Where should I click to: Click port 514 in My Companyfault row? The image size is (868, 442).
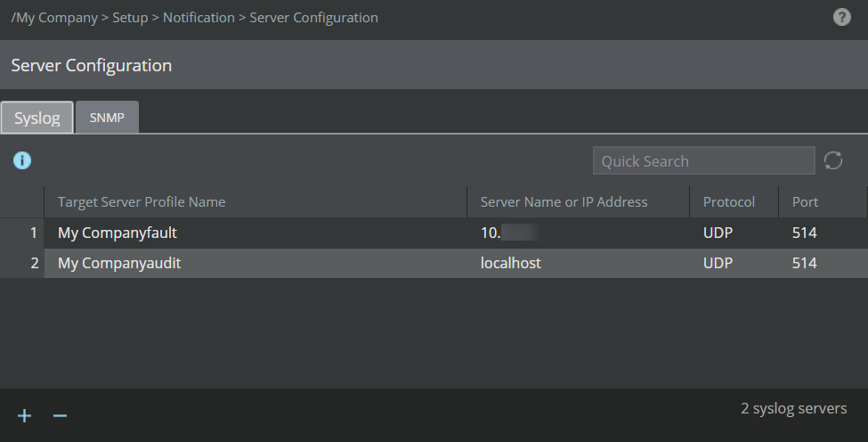pyautogui.click(x=804, y=233)
